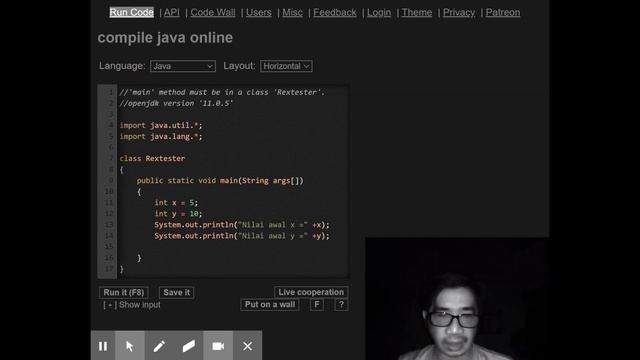Viewport: 640px width, 360px height.
Task: Click the Run it (F8) button
Action: tap(124, 292)
